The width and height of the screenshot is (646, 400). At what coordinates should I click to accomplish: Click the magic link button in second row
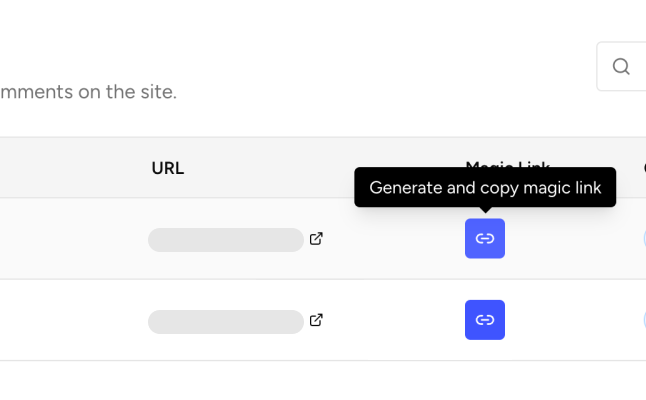tap(485, 320)
